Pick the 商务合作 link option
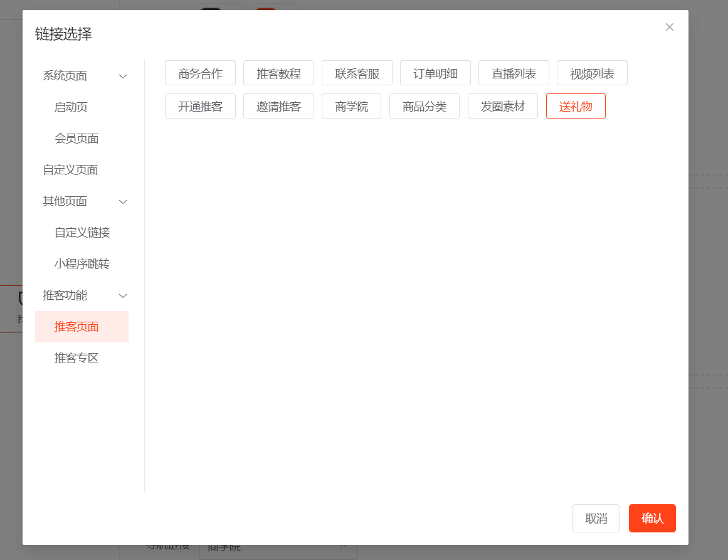The width and height of the screenshot is (728, 560). (200, 73)
